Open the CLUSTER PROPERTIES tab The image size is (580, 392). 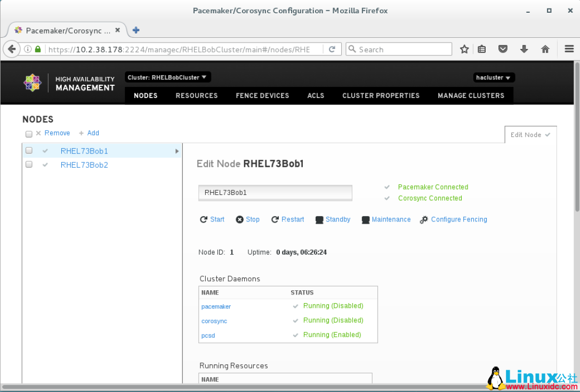click(x=381, y=96)
